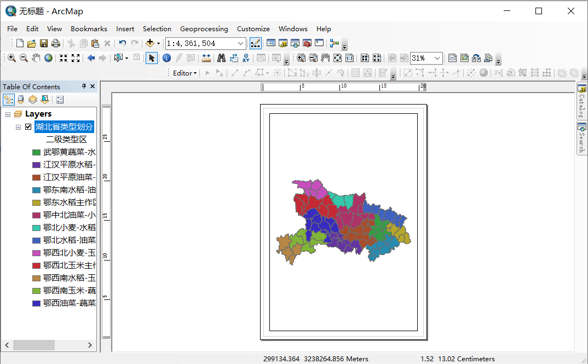Open the Catalog window from Standard toolbar
588x364 pixels.
[283, 43]
